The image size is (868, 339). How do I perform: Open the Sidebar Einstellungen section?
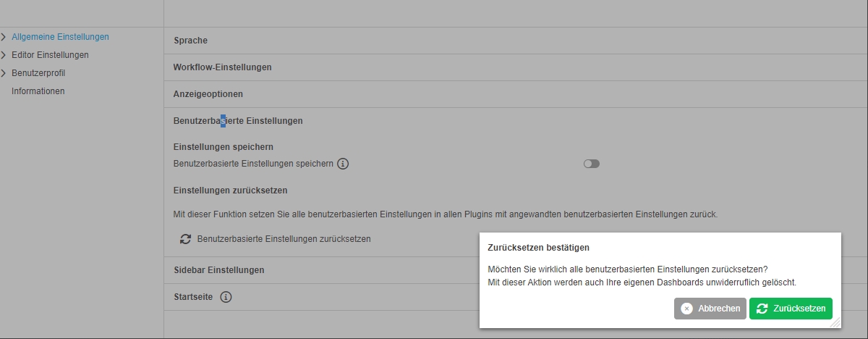(x=219, y=270)
